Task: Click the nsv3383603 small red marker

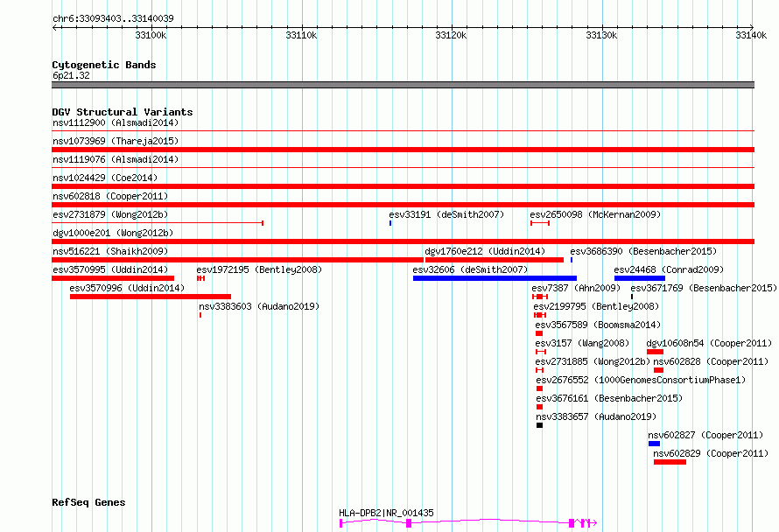Action: point(200,315)
